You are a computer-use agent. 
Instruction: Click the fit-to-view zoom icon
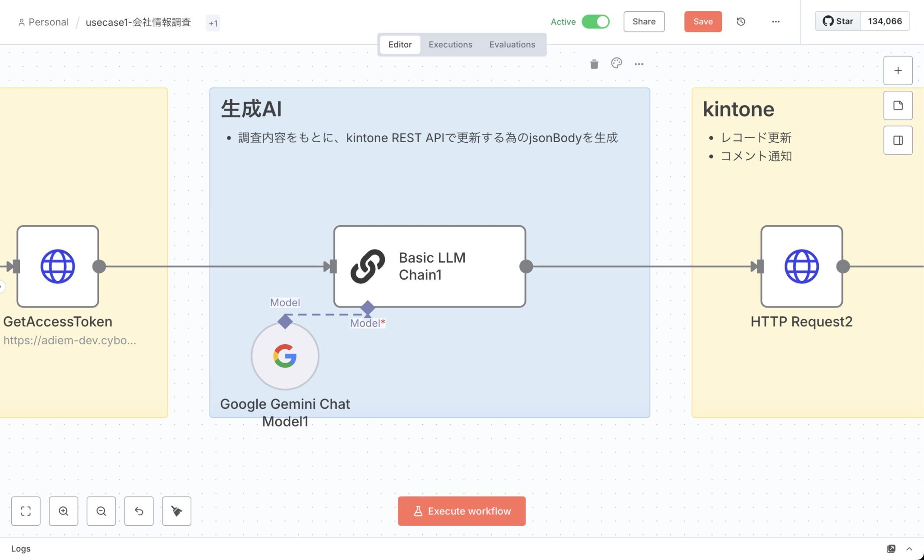pyautogui.click(x=26, y=511)
